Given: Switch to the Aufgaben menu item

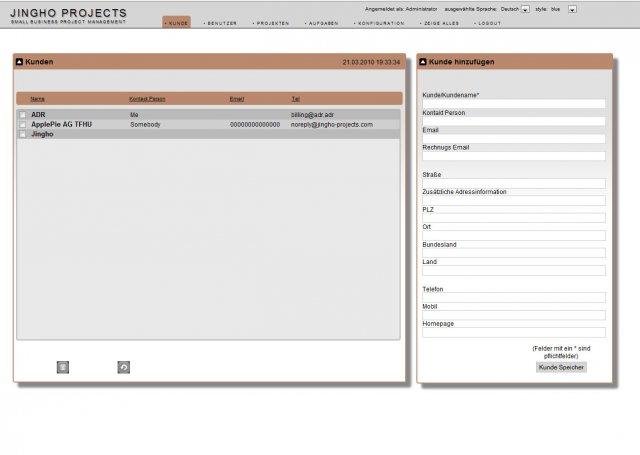Looking at the screenshot, I should [x=322, y=23].
